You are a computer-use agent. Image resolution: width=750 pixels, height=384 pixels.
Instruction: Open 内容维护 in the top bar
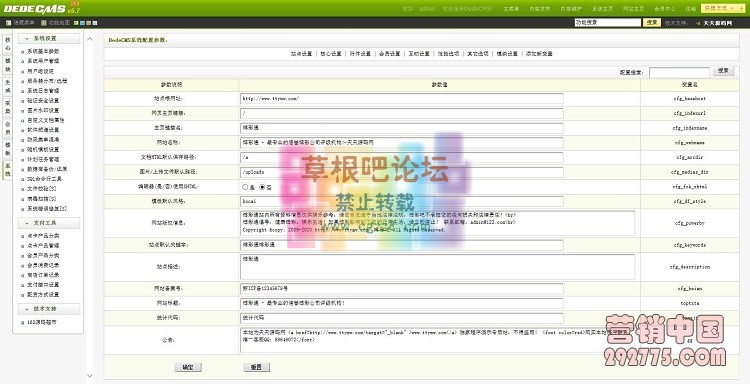tap(571, 9)
